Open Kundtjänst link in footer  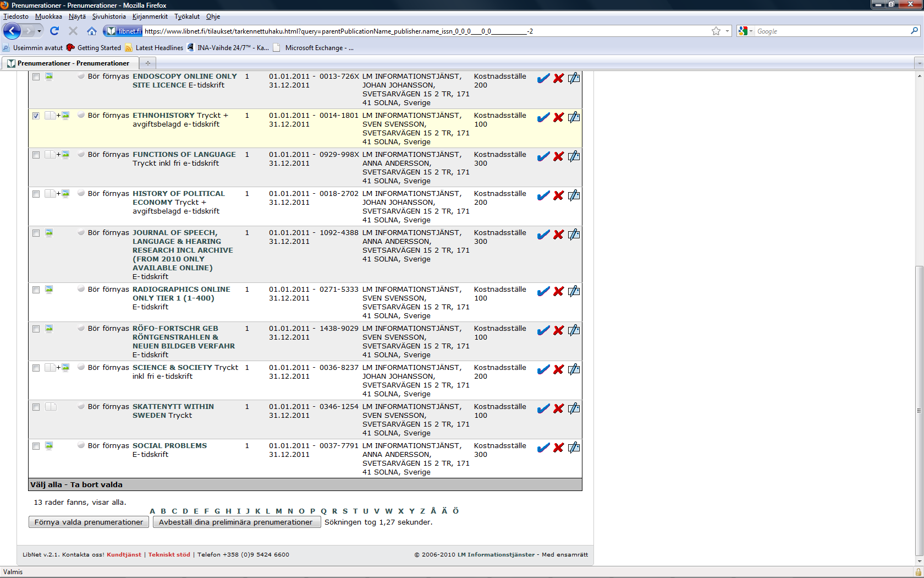tap(124, 554)
